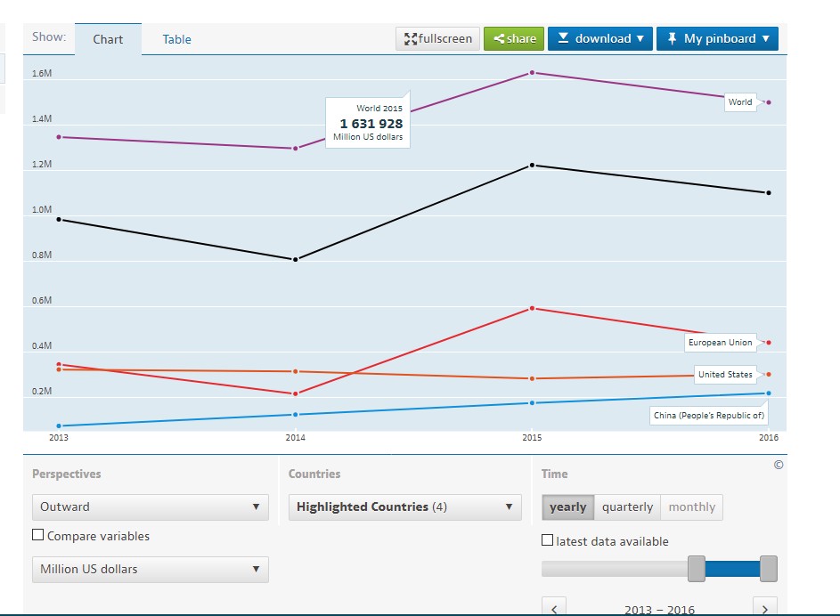
Task: Enable latest data available checkbox
Action: [x=547, y=540]
